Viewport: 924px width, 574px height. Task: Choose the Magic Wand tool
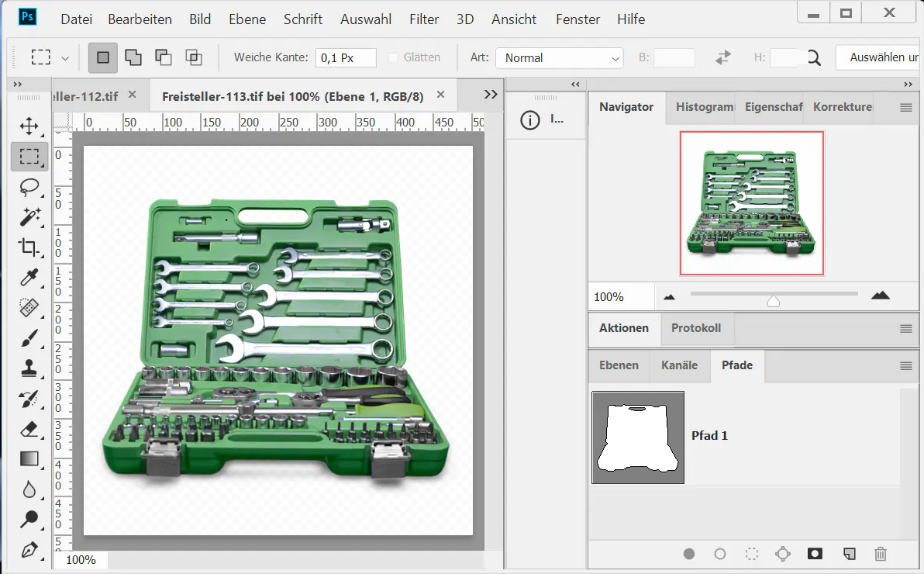tap(29, 216)
